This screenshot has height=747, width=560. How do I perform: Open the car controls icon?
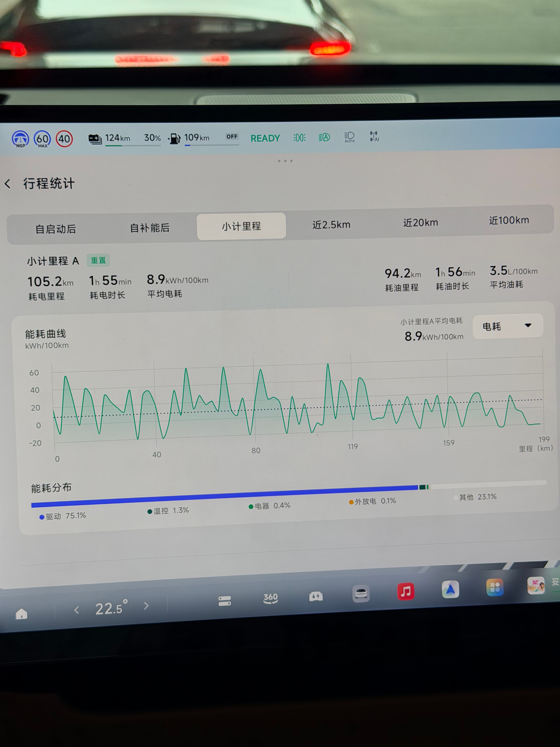pyautogui.click(x=361, y=593)
